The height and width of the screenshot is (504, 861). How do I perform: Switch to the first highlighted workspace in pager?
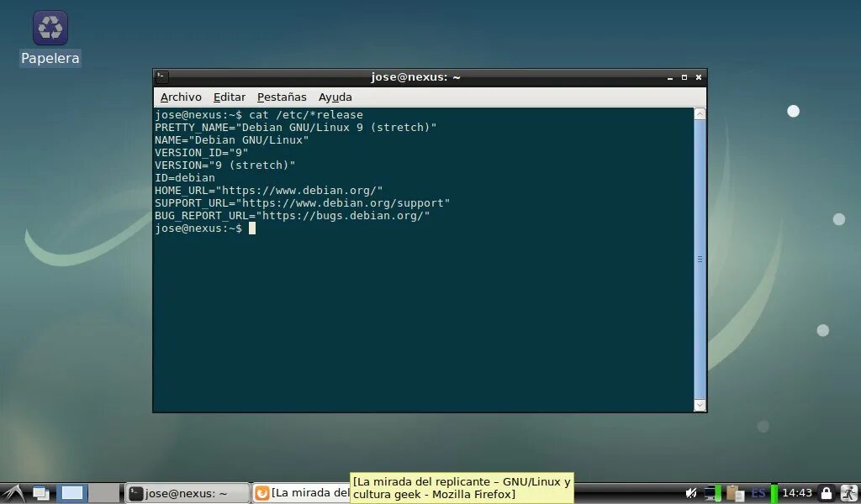72,493
